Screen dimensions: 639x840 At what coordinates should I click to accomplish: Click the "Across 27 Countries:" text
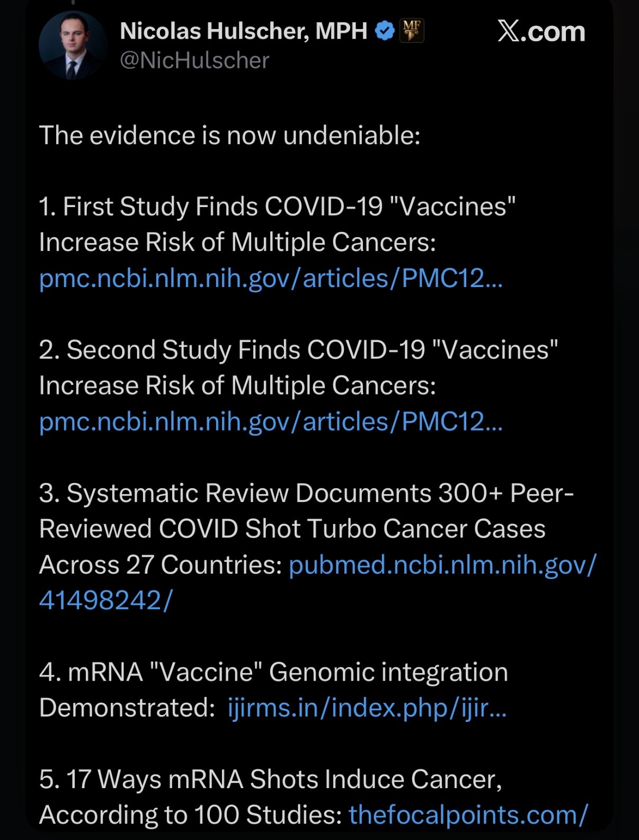coord(161,565)
